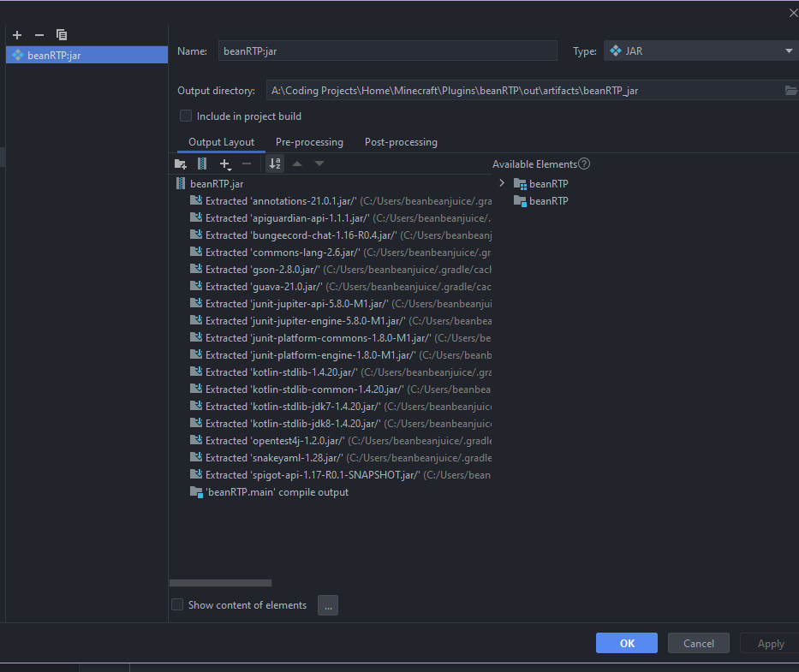This screenshot has height=672, width=799.
Task: Confirm the dialog with OK
Action: coord(626,643)
